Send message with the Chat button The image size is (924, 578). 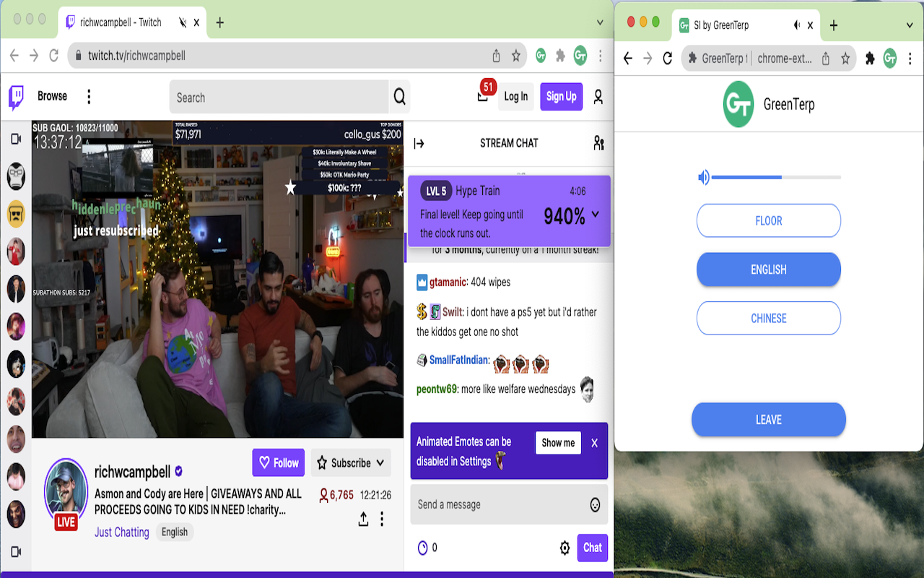point(593,548)
